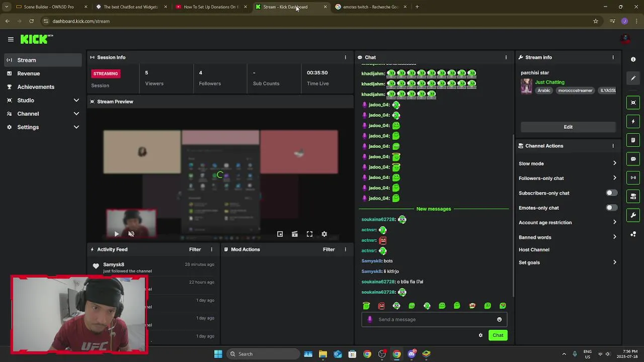Click the document icon in right sidebar
Viewport: 644px width, 362px height.
[x=633, y=140]
